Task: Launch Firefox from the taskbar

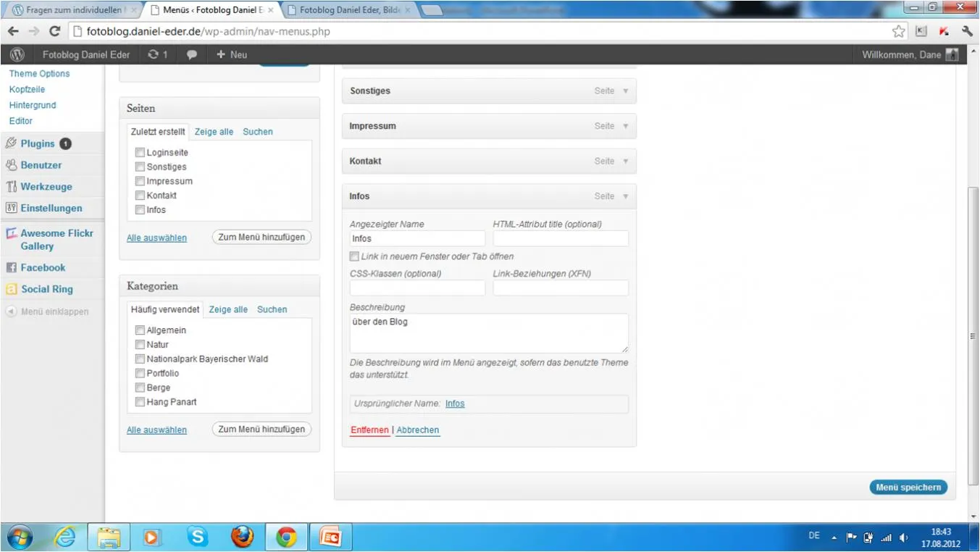Action: point(243,537)
